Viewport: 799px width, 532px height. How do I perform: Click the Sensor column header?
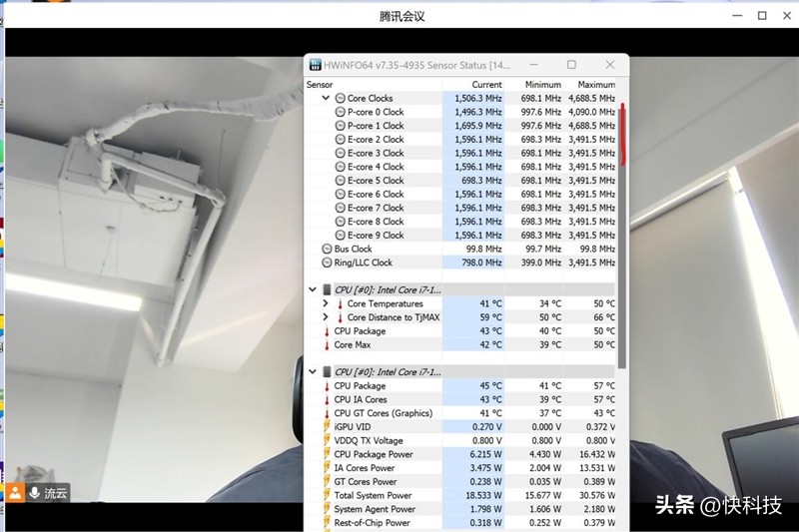pos(320,85)
